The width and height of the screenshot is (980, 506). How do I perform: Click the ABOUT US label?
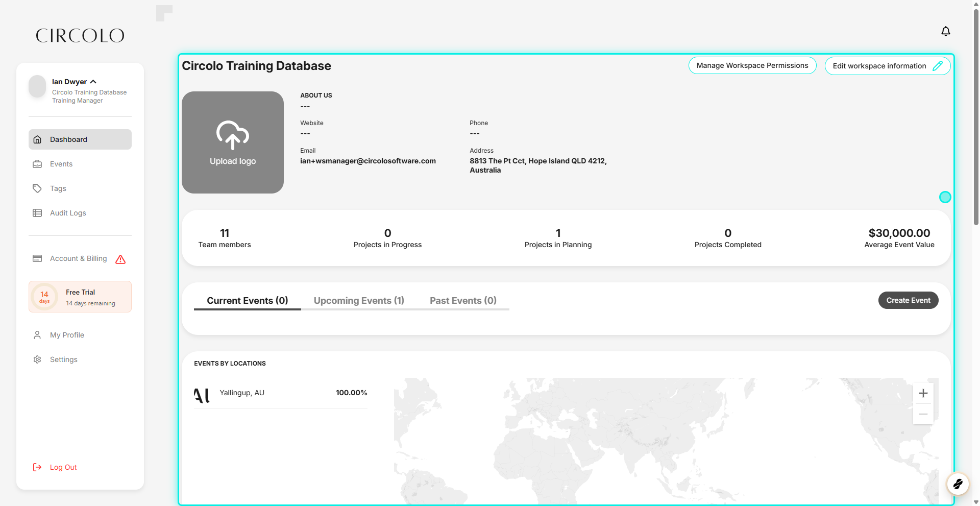tap(316, 95)
